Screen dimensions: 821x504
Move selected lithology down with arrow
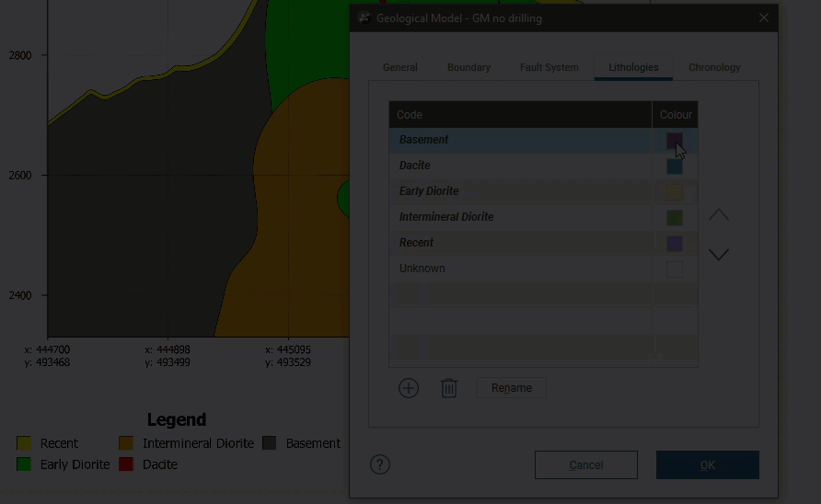pyautogui.click(x=718, y=255)
